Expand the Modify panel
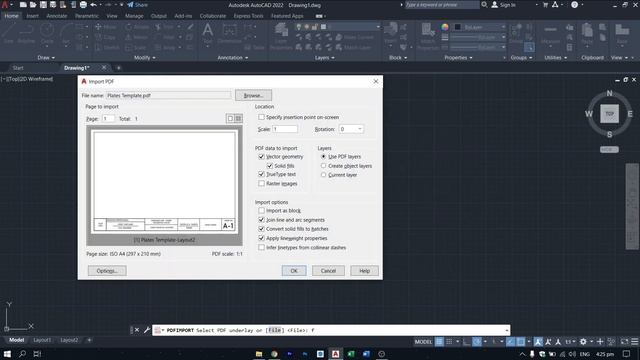 [x=144, y=58]
